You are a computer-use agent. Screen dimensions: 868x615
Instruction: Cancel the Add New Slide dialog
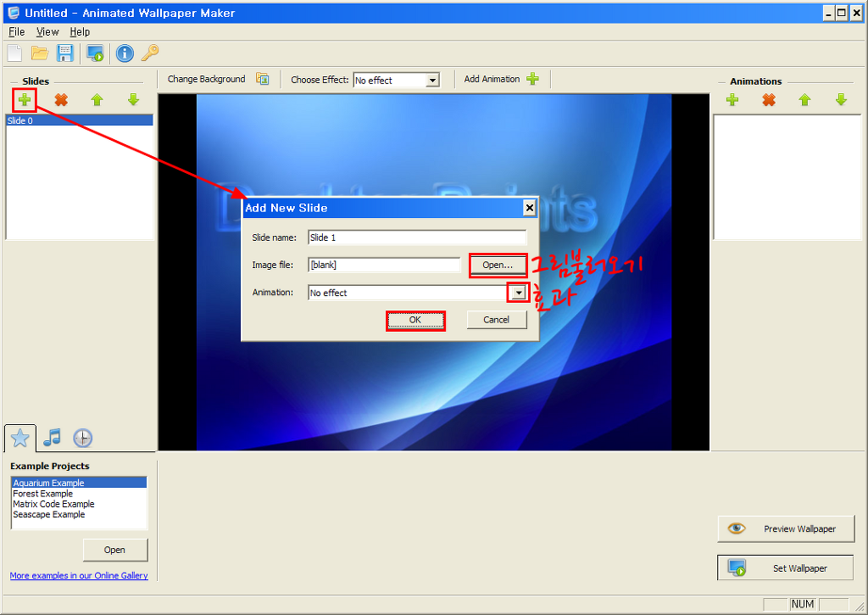[x=496, y=320]
